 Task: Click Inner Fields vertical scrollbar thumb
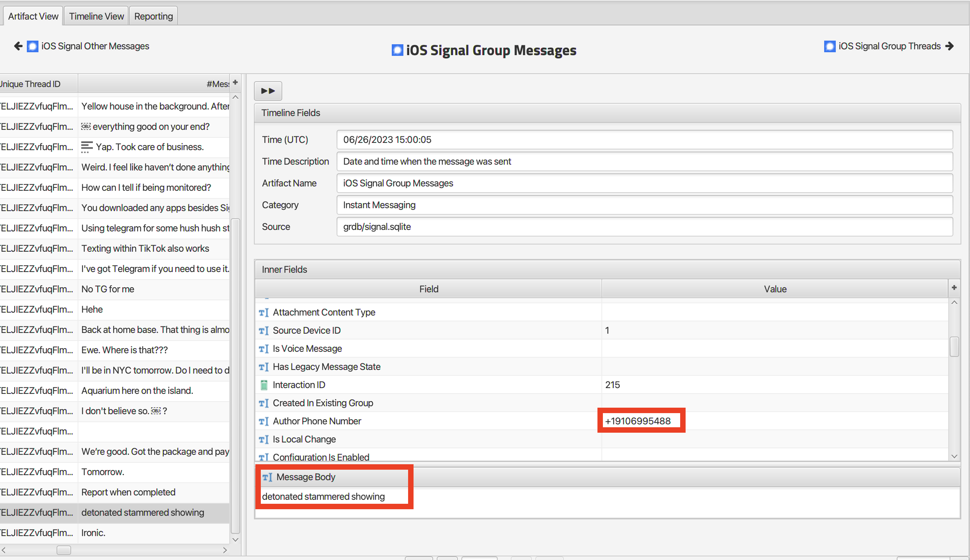point(954,346)
